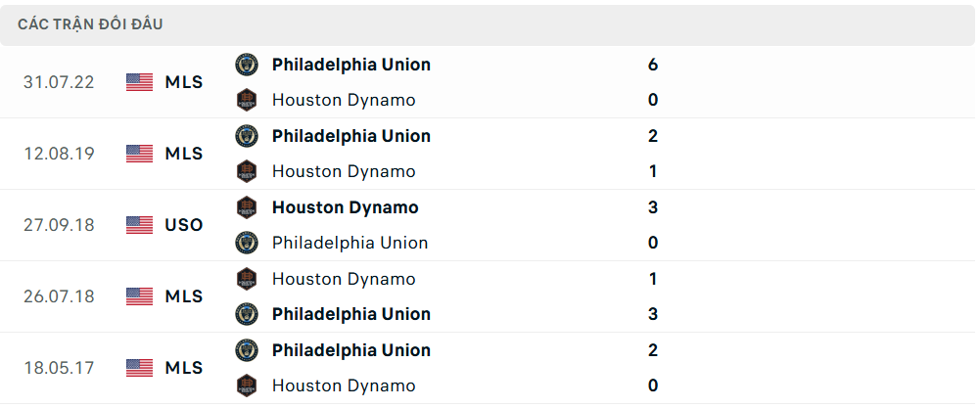
Task: Click the CÁC TRẬN ĐỐI ĐẦU header
Action: 90,24
